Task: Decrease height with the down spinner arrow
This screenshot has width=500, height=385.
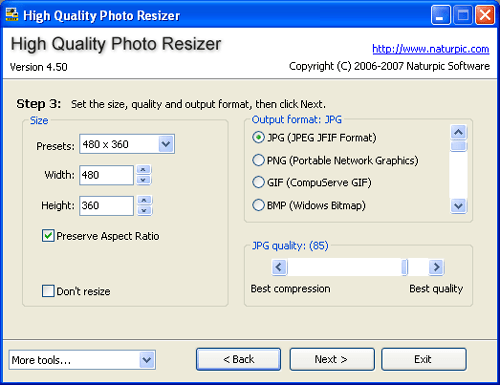Action: [x=144, y=210]
